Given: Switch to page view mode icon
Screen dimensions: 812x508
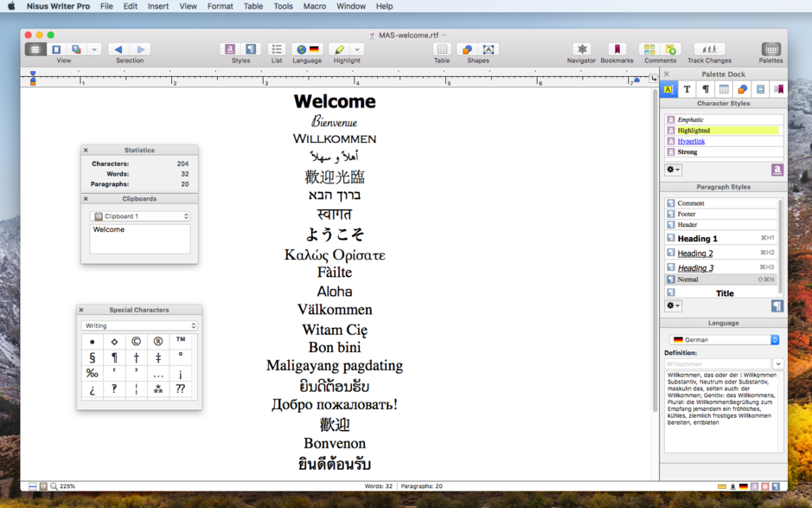Looking at the screenshot, I should [x=56, y=49].
